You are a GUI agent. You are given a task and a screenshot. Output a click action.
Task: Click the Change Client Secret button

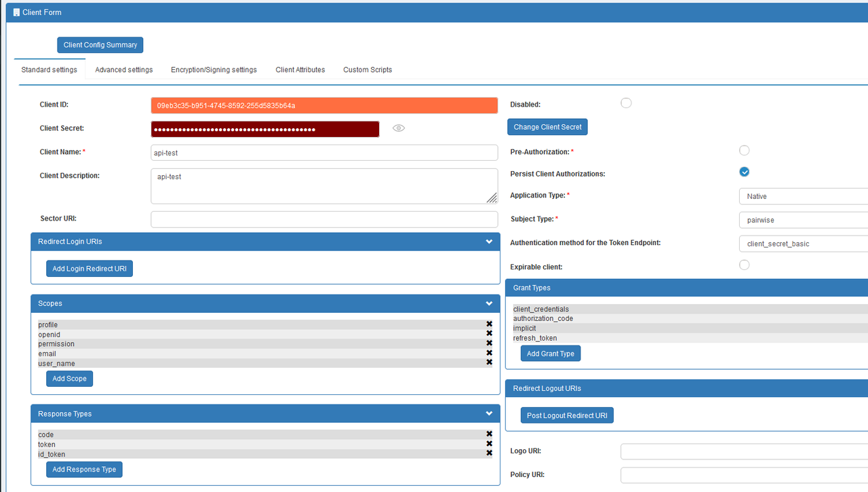click(x=547, y=127)
